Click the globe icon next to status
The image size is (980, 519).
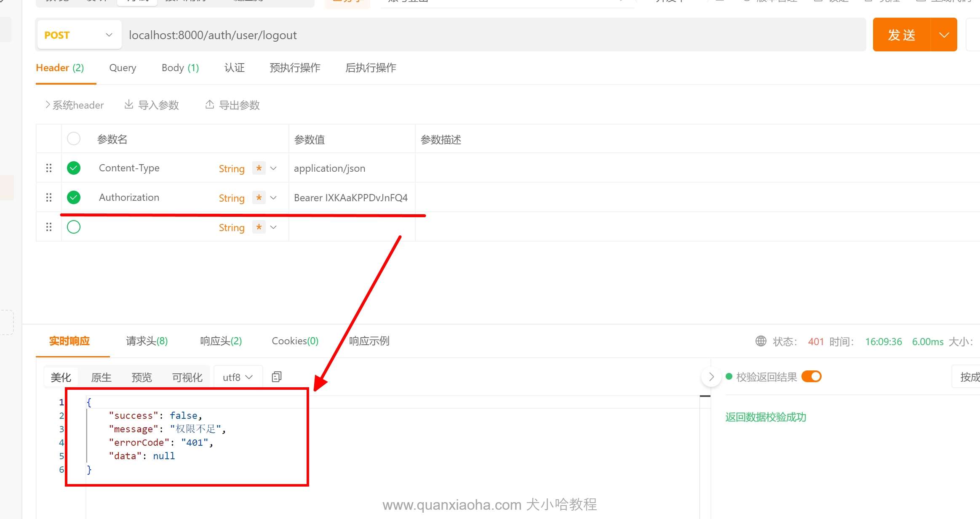pyautogui.click(x=761, y=341)
